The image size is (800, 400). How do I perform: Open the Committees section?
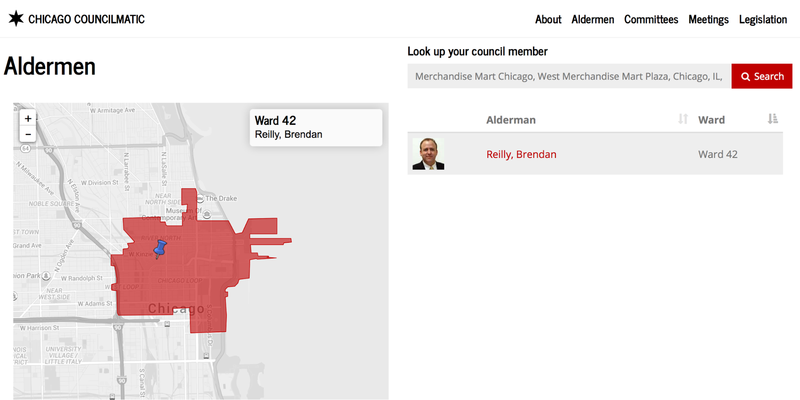(x=651, y=19)
